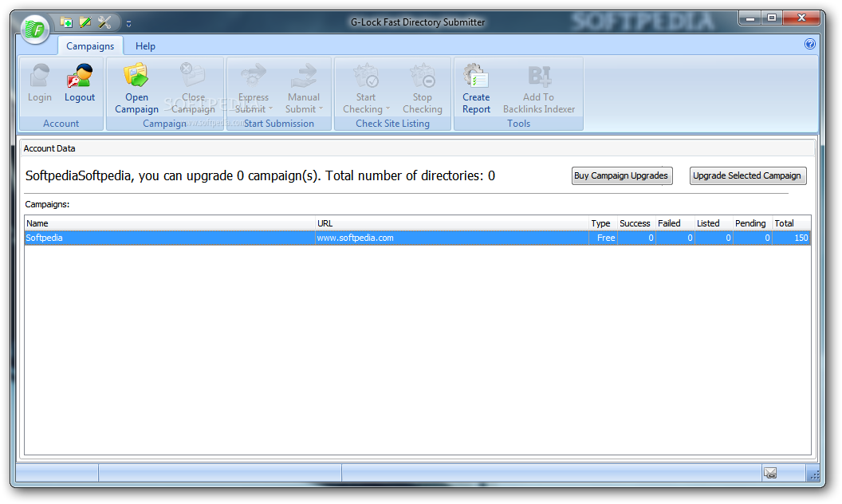Screen dimensions: 842x504
Task: Expand the quick access toolbar customize arrow
Action: point(129,24)
